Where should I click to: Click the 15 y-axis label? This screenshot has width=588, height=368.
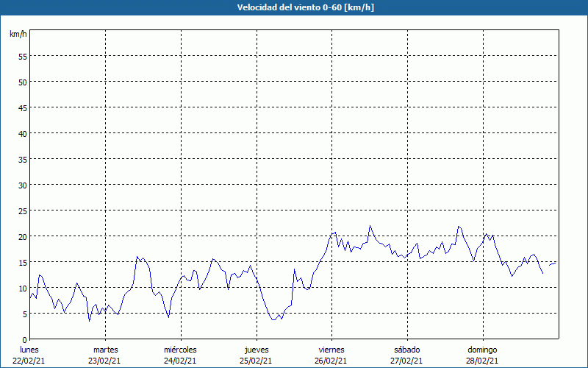click(x=23, y=263)
